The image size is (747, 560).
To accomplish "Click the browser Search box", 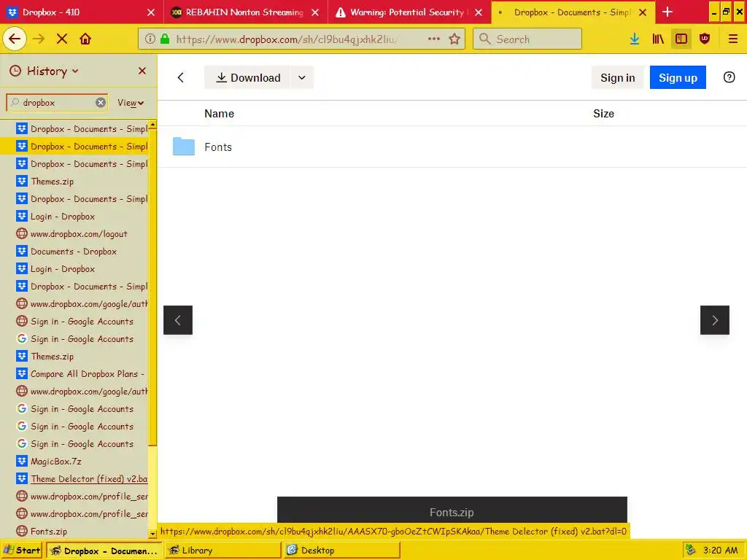I will (527, 39).
